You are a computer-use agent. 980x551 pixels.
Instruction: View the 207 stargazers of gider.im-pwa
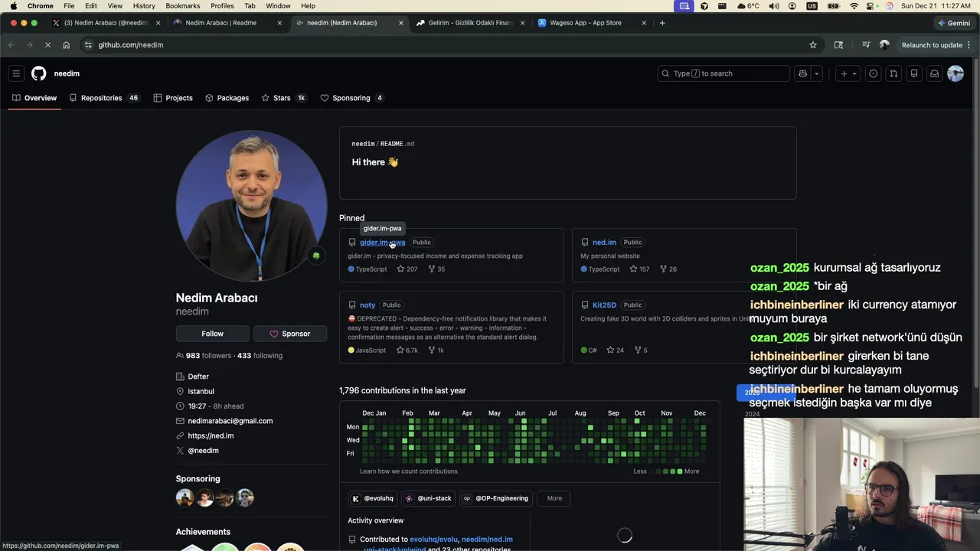point(407,269)
